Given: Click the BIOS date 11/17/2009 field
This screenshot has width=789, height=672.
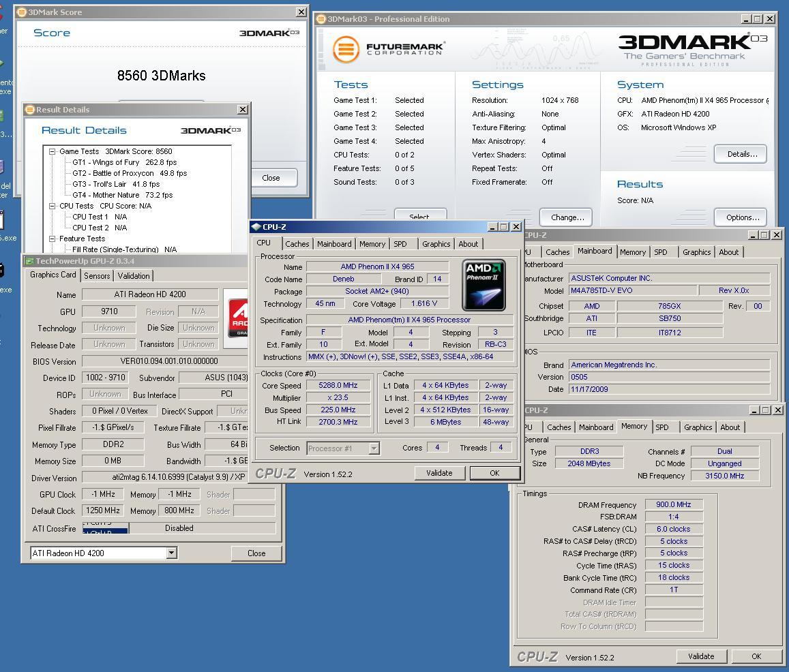Looking at the screenshot, I should pyautogui.click(x=669, y=389).
